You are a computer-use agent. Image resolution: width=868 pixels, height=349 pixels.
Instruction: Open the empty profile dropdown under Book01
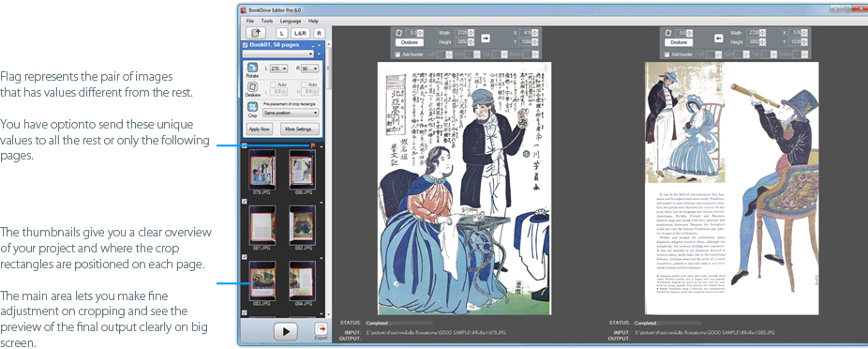click(277, 53)
